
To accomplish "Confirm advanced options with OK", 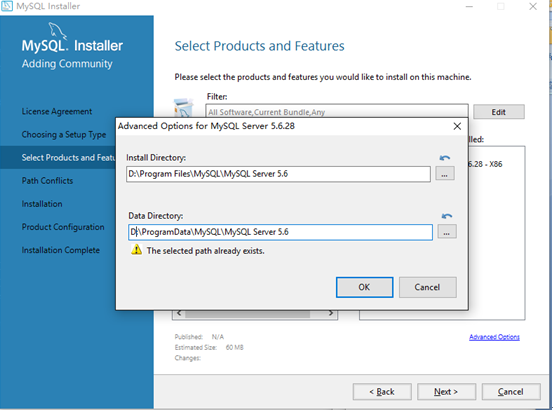I will point(364,287).
